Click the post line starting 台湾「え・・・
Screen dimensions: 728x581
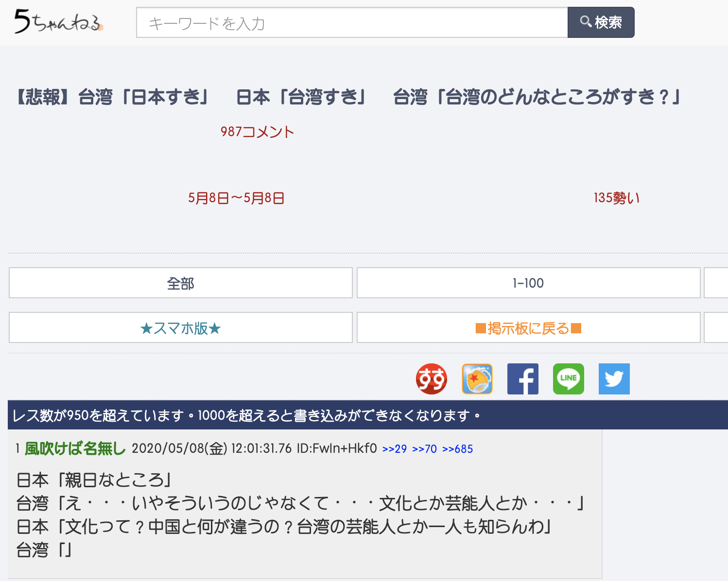tap(301, 503)
